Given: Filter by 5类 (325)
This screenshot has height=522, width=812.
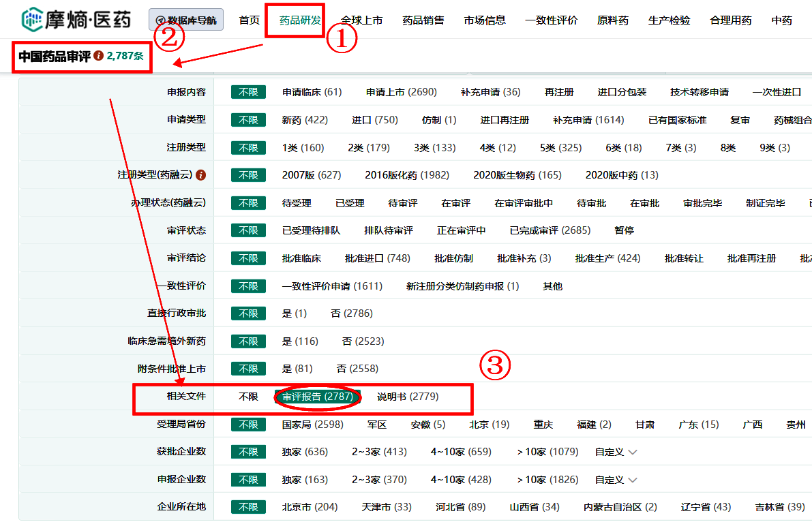Looking at the screenshot, I should coord(561,148).
